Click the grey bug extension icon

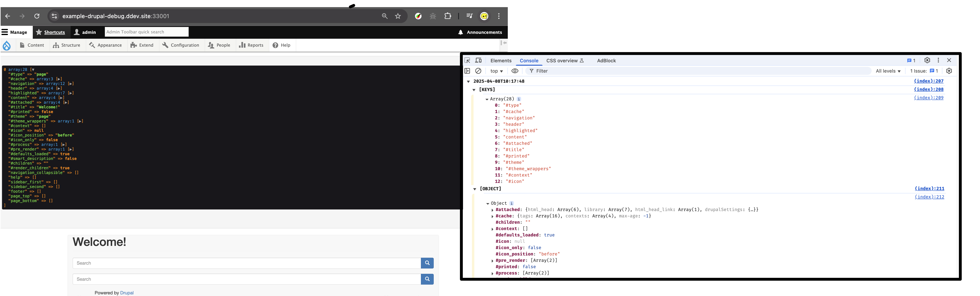(433, 16)
